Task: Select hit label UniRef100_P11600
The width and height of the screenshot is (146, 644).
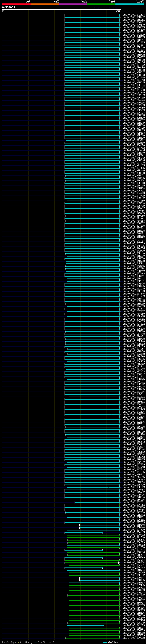Action: tap(134, 537)
